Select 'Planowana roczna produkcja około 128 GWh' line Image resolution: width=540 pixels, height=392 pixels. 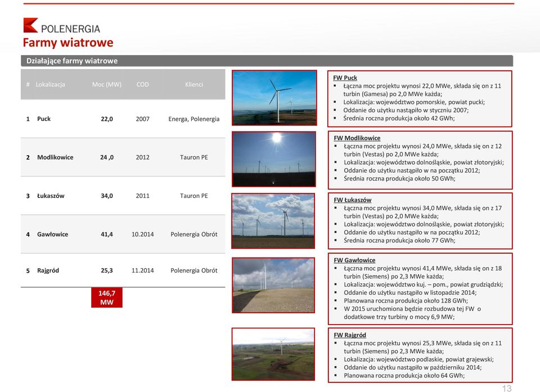pos(406,301)
